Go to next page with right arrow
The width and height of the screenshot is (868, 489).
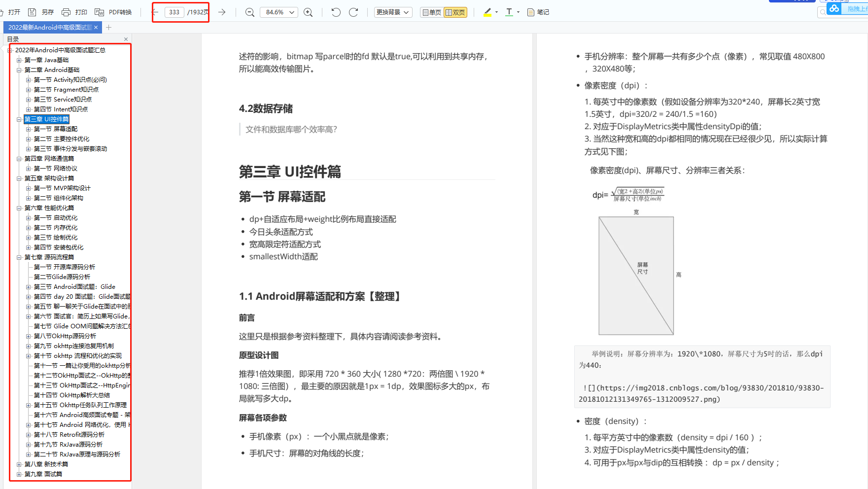click(221, 12)
